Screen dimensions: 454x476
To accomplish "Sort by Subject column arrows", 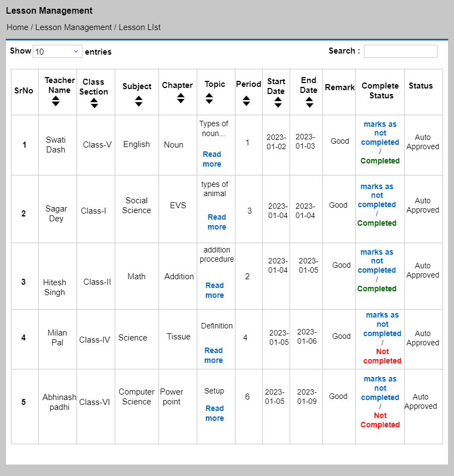I will coord(139,101).
